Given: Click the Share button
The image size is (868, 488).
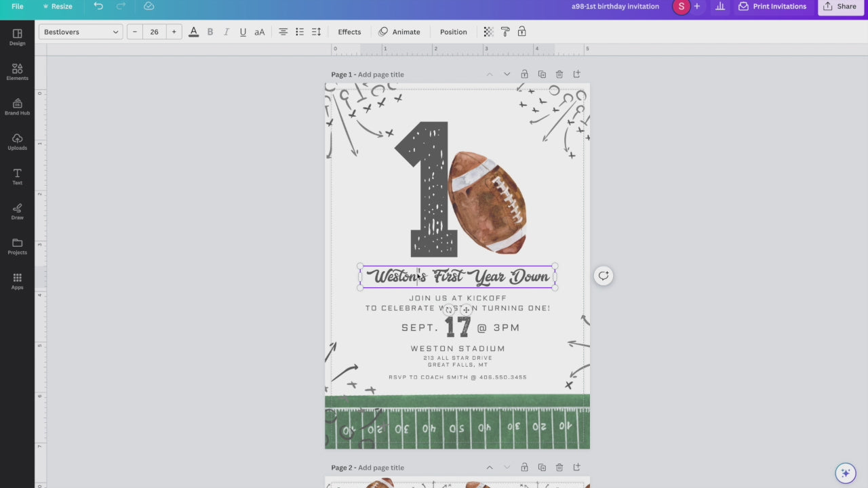Looking at the screenshot, I should coord(841,6).
